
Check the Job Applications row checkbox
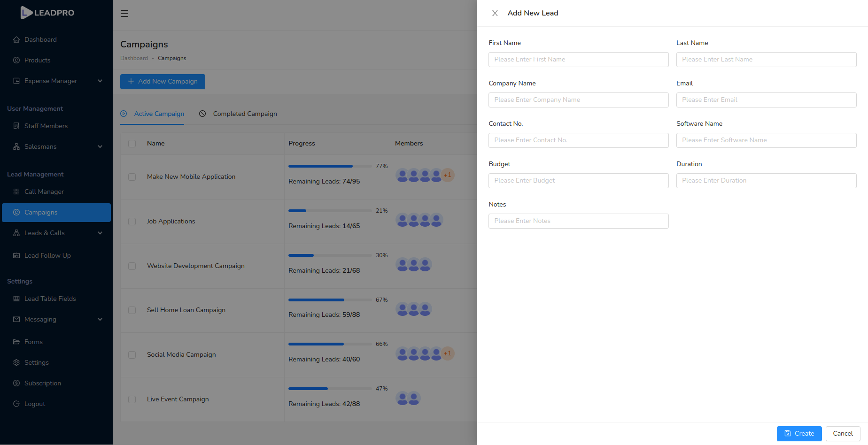point(132,222)
